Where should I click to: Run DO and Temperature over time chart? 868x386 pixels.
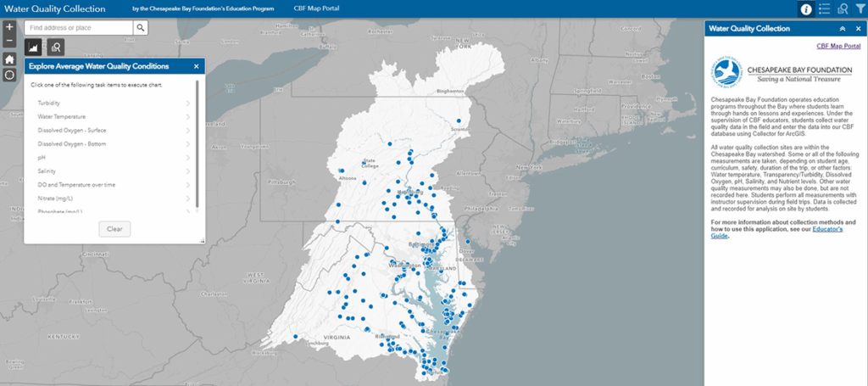pyautogui.click(x=114, y=185)
